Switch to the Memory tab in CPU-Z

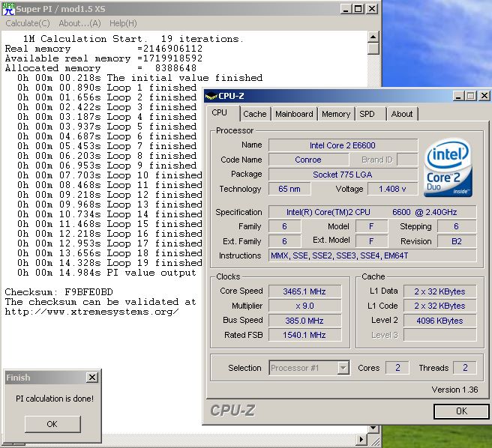336,114
